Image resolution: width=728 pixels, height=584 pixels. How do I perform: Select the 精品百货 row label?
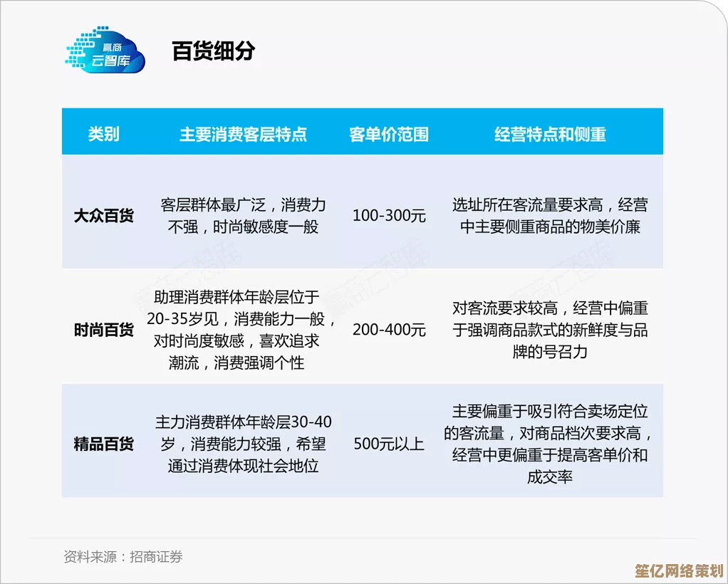point(104,444)
